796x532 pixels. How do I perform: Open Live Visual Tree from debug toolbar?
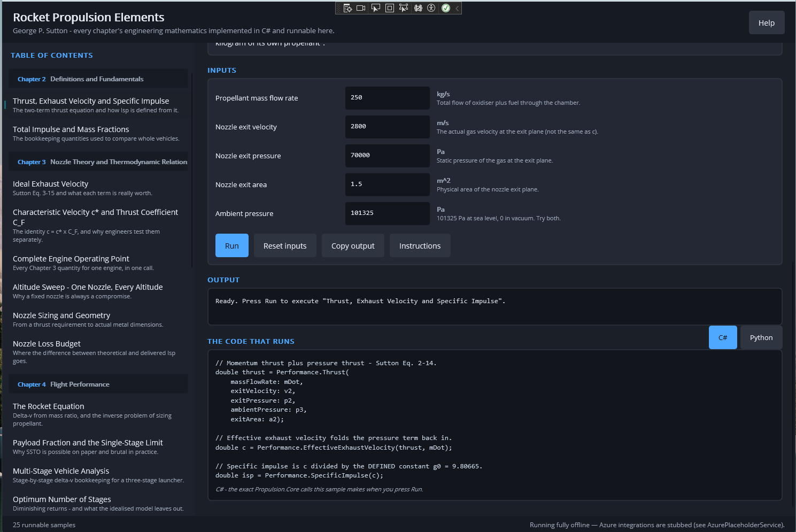point(347,8)
